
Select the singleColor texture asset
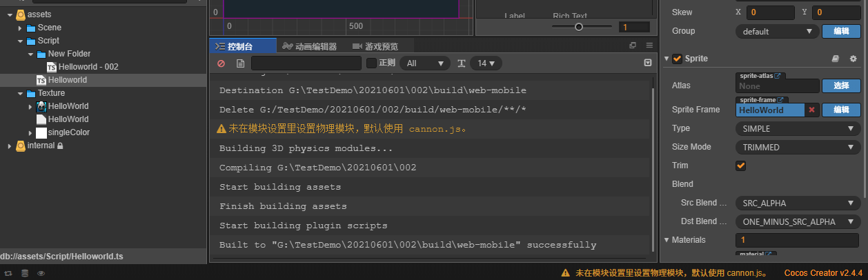pyautogui.click(x=63, y=132)
